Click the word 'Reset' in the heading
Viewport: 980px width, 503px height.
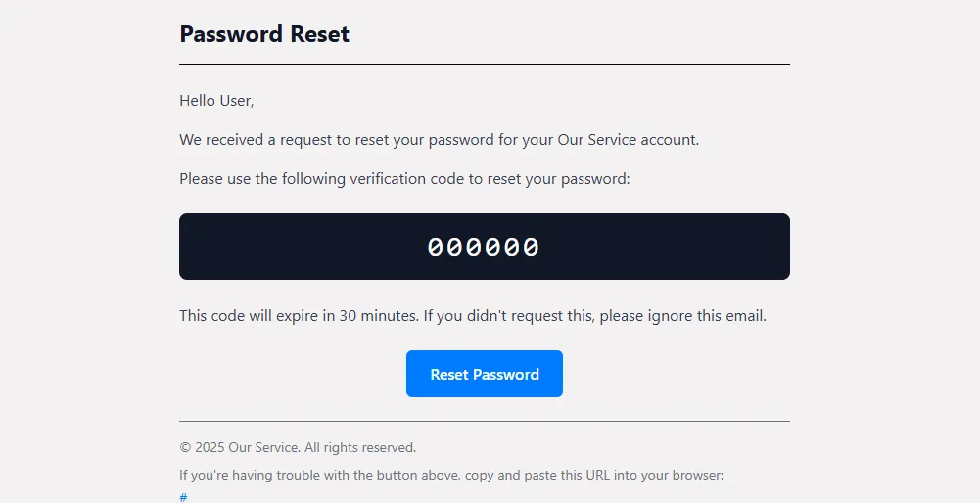tap(319, 34)
